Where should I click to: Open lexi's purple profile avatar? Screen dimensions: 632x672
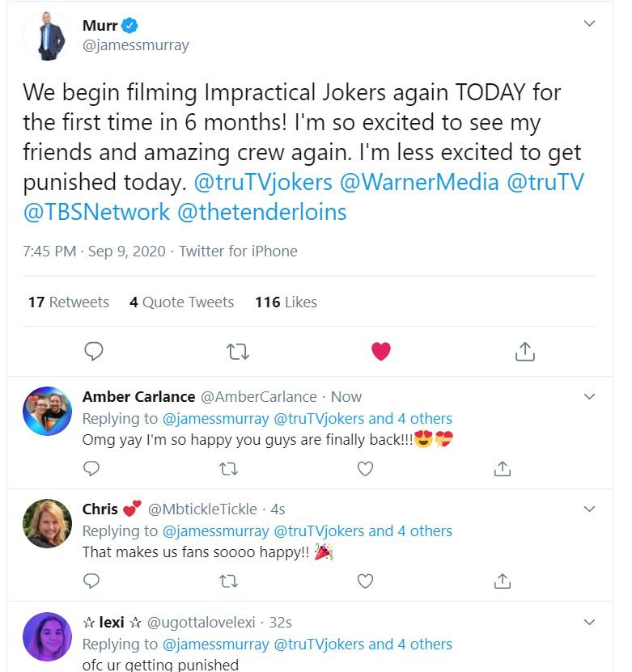pos(47,636)
